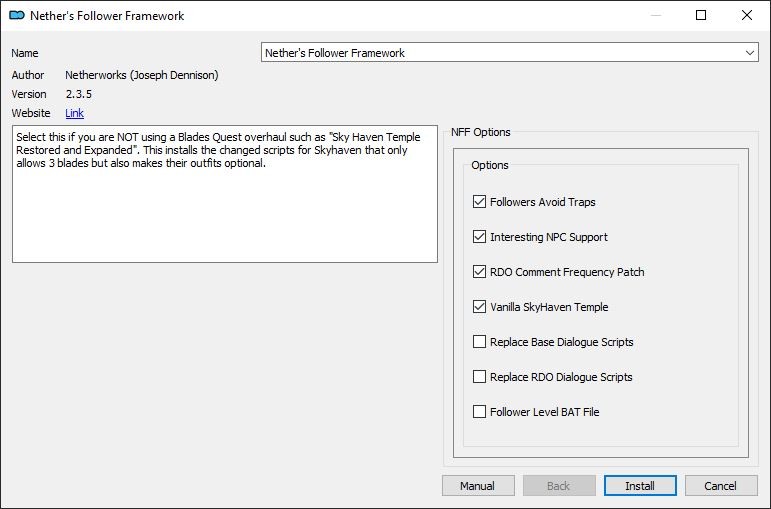Screen dimensions: 771x509
Task: Disable RDO Comment Frequency Patch
Action: [x=479, y=271]
